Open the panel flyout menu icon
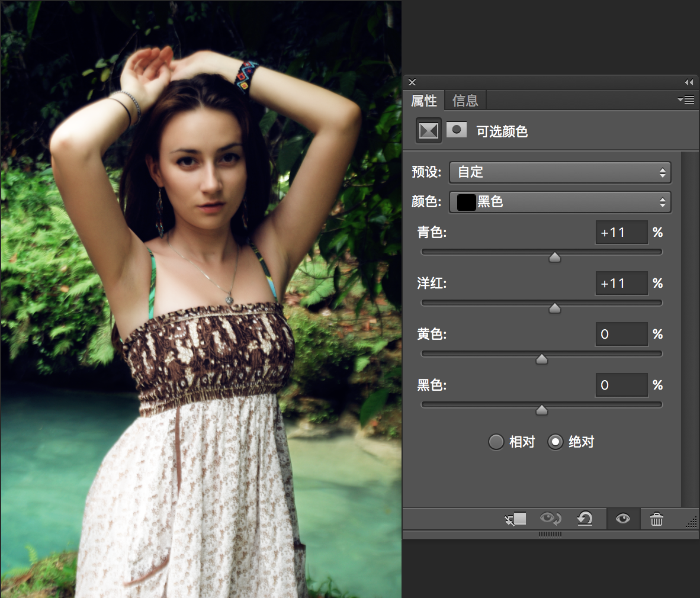Screen dimensions: 700x598 tap(686, 100)
